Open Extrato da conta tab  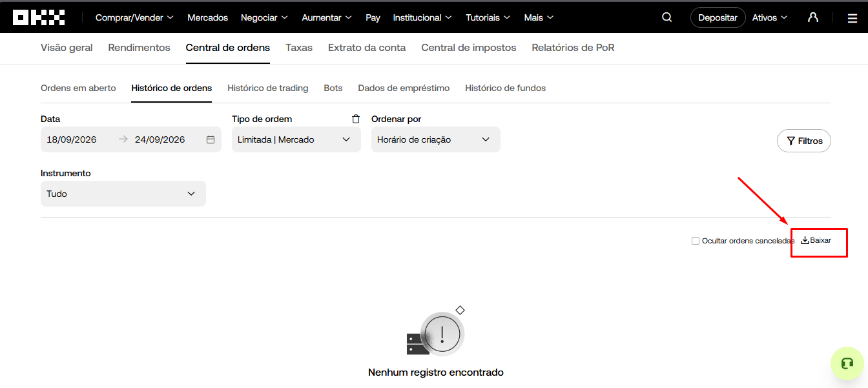[x=367, y=48]
